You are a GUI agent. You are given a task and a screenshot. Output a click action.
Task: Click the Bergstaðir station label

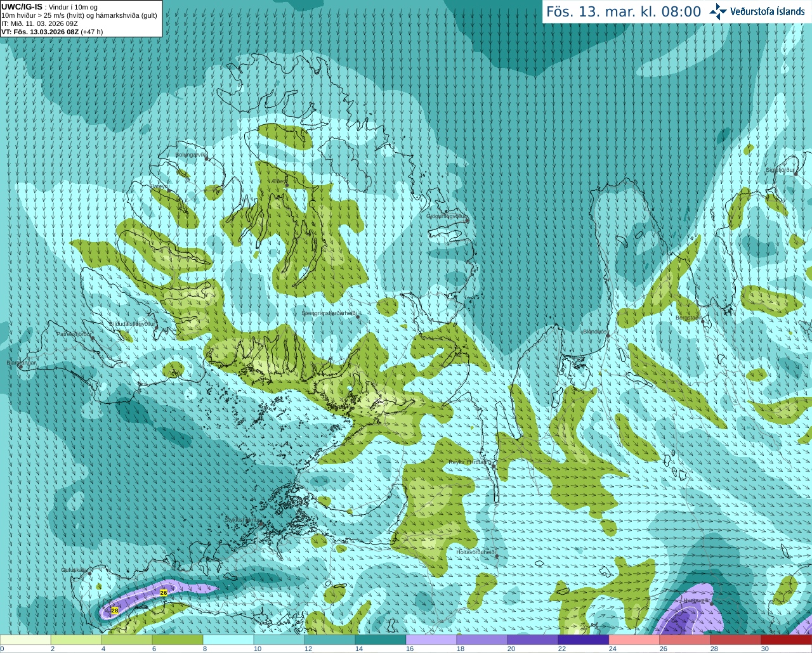point(688,318)
